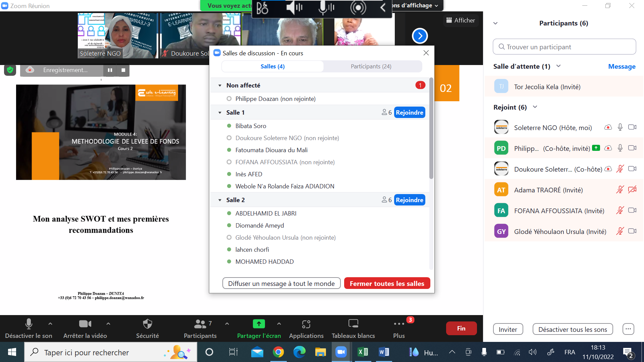Viewport: 644px width, 362px height.
Task: Select lahcen chorfi in Salle 2
Action: (x=252, y=250)
